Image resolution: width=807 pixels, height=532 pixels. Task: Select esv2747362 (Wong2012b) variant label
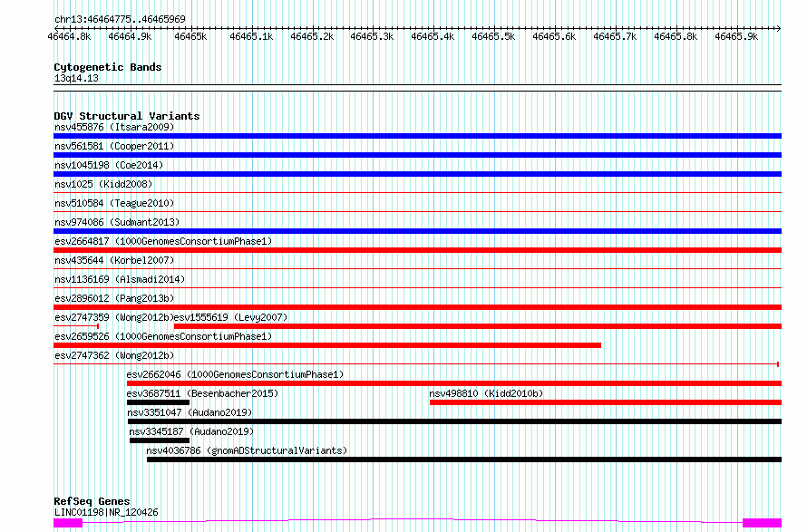(114, 355)
